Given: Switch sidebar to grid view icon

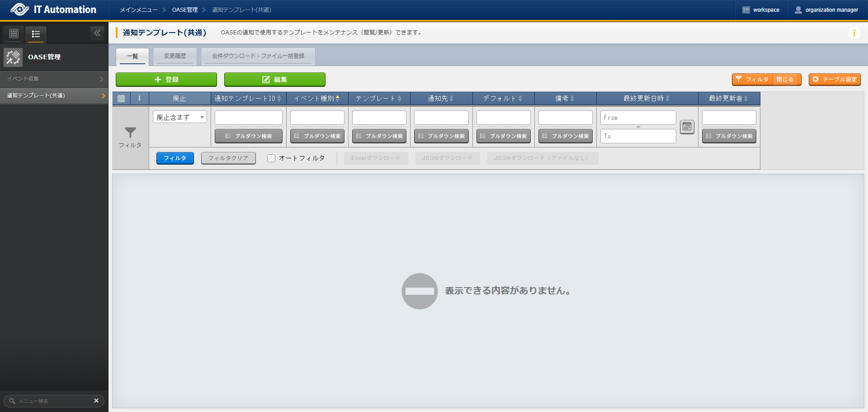Looking at the screenshot, I should 14,34.
